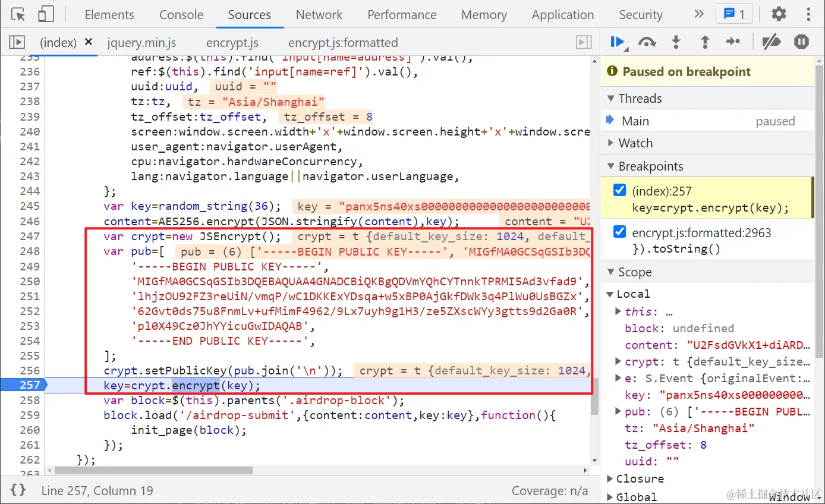
Task: Uncheck the encrypt.js:formatted:2963 breakpoint checkbox
Action: [x=619, y=232]
